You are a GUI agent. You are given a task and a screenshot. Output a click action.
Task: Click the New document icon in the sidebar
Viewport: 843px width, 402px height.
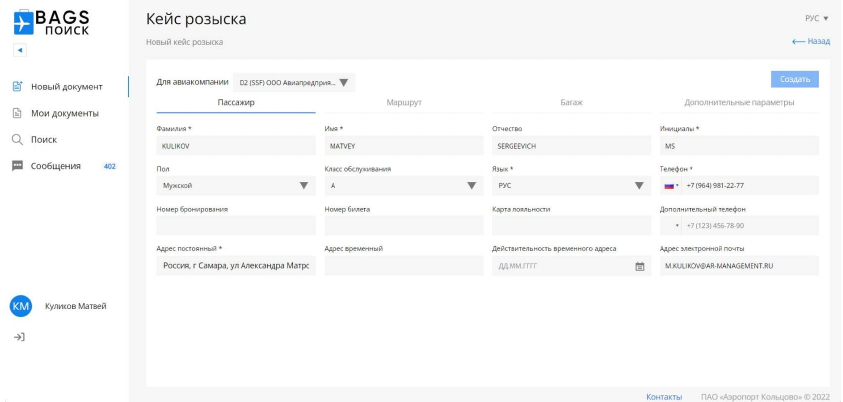[x=17, y=86]
